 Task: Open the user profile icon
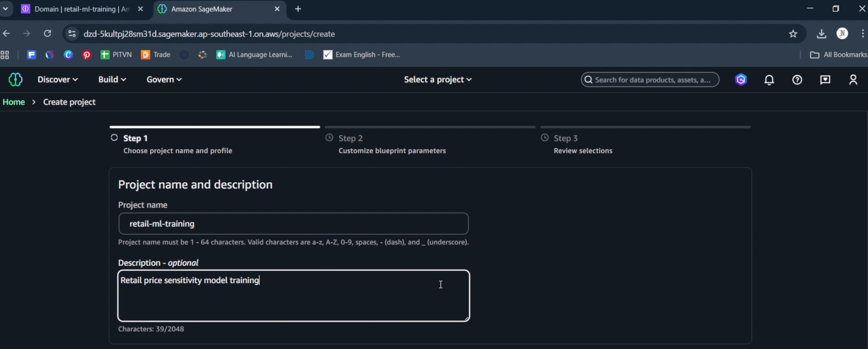click(853, 80)
